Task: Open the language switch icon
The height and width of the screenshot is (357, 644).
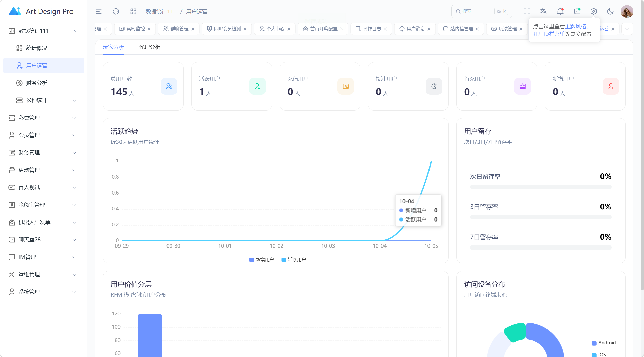Action: 543,11
